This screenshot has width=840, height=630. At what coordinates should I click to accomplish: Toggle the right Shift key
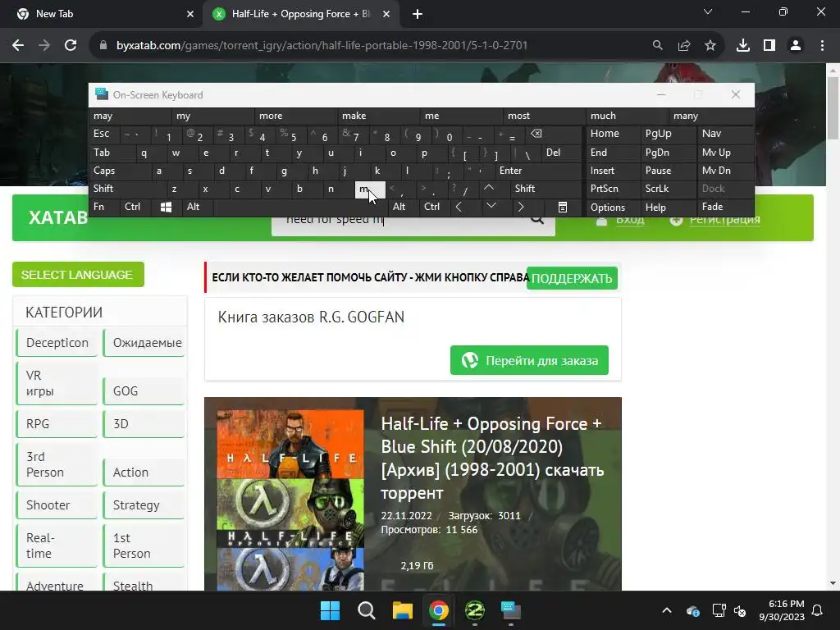point(546,189)
